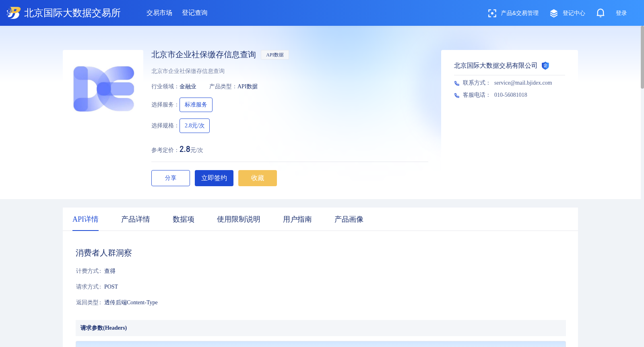Image resolution: width=644 pixels, height=347 pixels.
Task: Switch to the 数据项 tab
Action: click(x=184, y=219)
